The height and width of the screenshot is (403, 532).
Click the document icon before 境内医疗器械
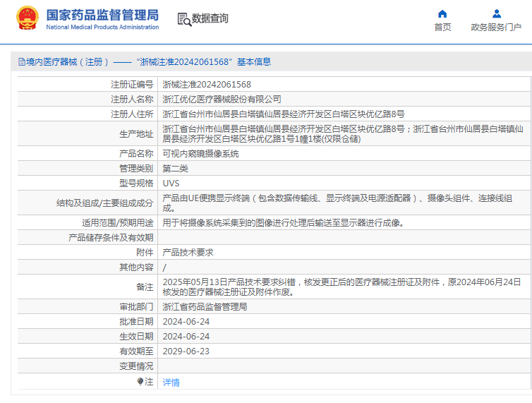coord(22,62)
